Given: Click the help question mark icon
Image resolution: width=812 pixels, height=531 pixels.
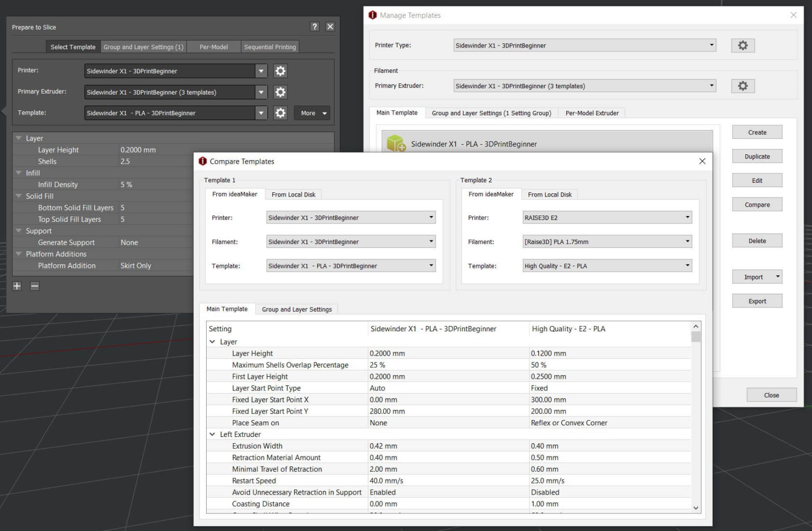Looking at the screenshot, I should click(315, 26).
